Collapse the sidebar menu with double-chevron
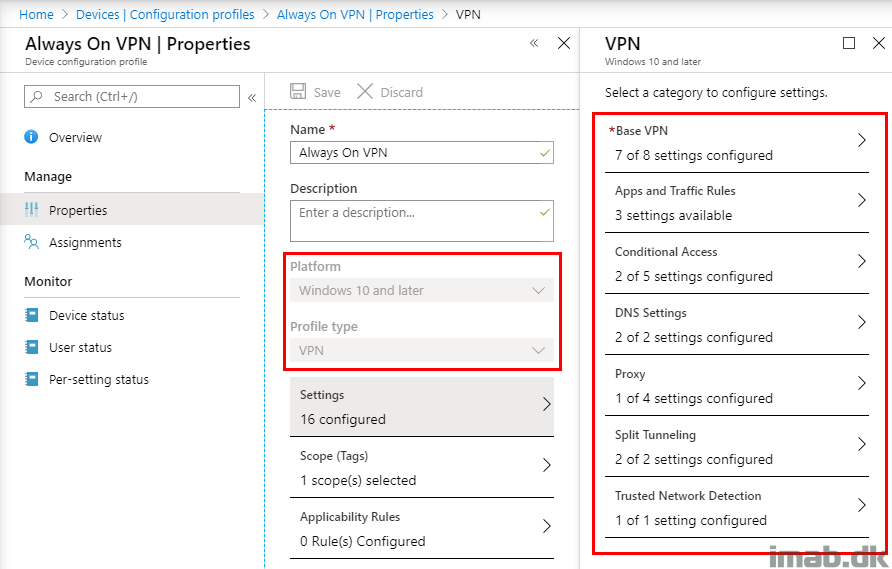Screen dimensions: 892x569 (x=252, y=98)
